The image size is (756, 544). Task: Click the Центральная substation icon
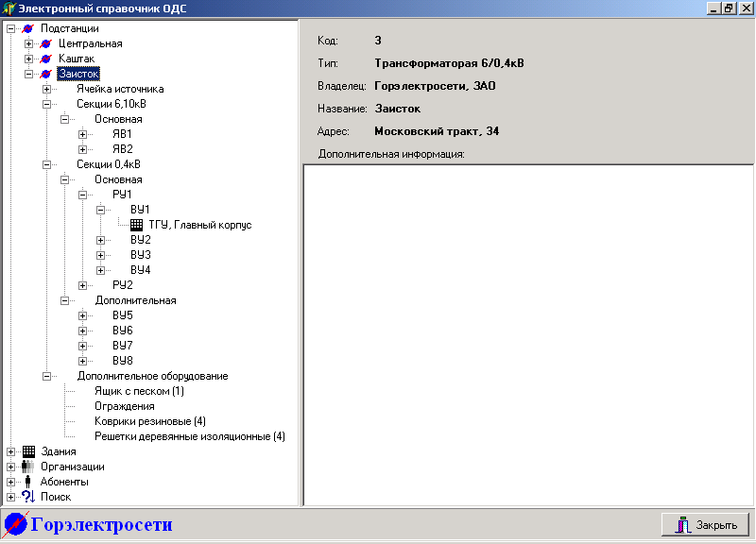[46, 43]
